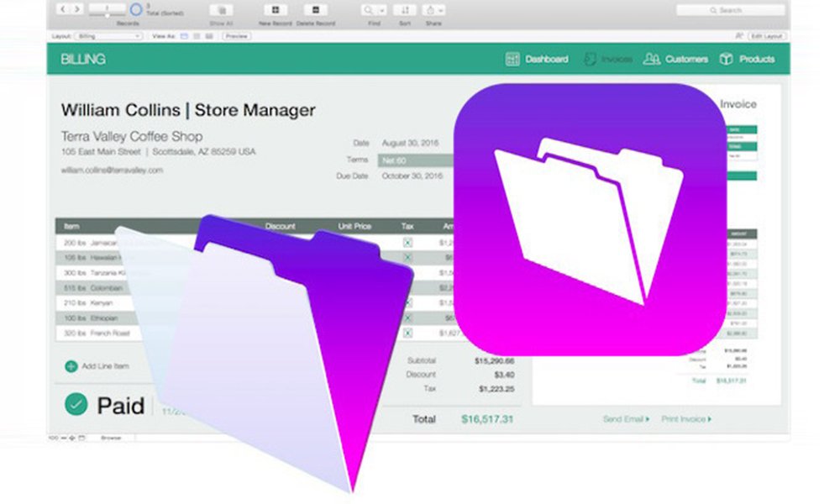Viewport: 840px width, 504px height.
Task: Click the Products box icon
Action: 726,59
